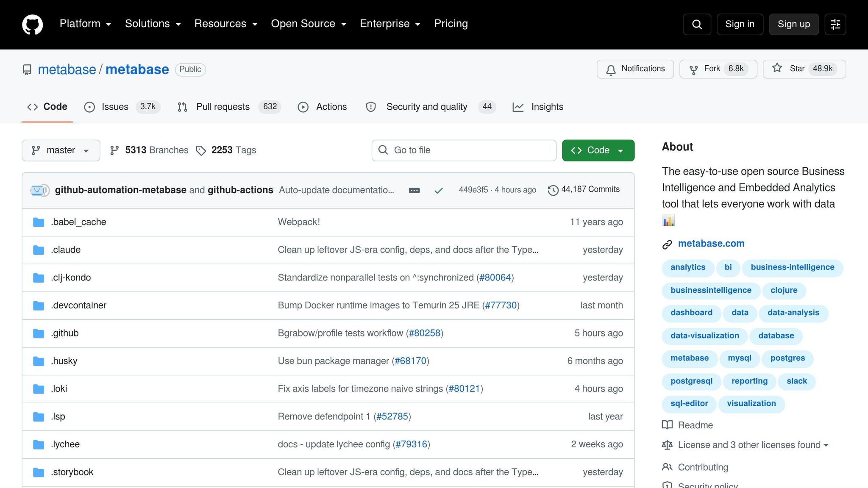Open the metabase organization owner link

[67, 69]
